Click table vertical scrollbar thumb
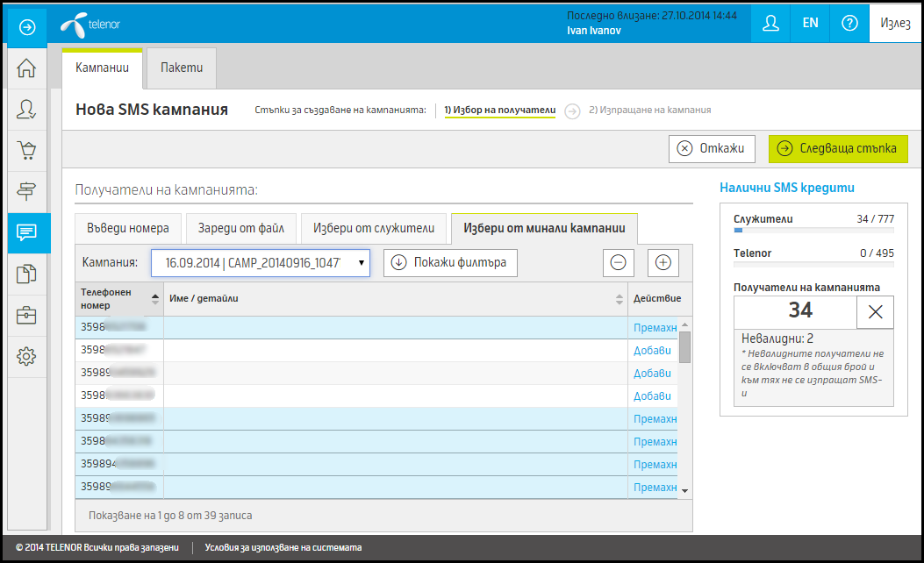This screenshot has height=563, width=924. click(684, 347)
